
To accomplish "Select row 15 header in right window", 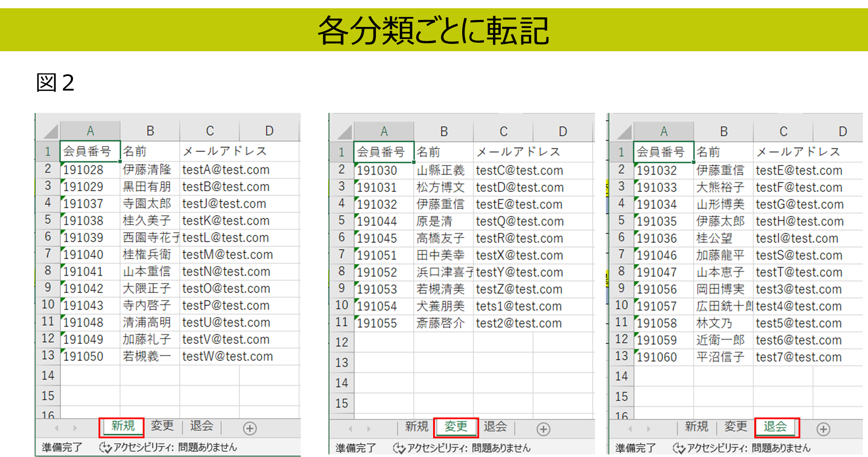I will pyautogui.click(x=621, y=396).
